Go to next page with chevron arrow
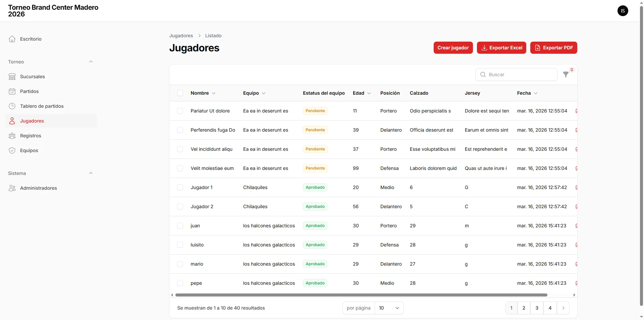The width and height of the screenshot is (644, 320). [563, 308]
